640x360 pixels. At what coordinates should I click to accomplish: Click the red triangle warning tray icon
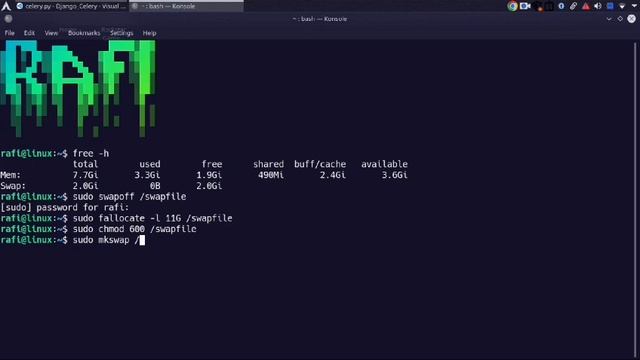tap(586, 6)
